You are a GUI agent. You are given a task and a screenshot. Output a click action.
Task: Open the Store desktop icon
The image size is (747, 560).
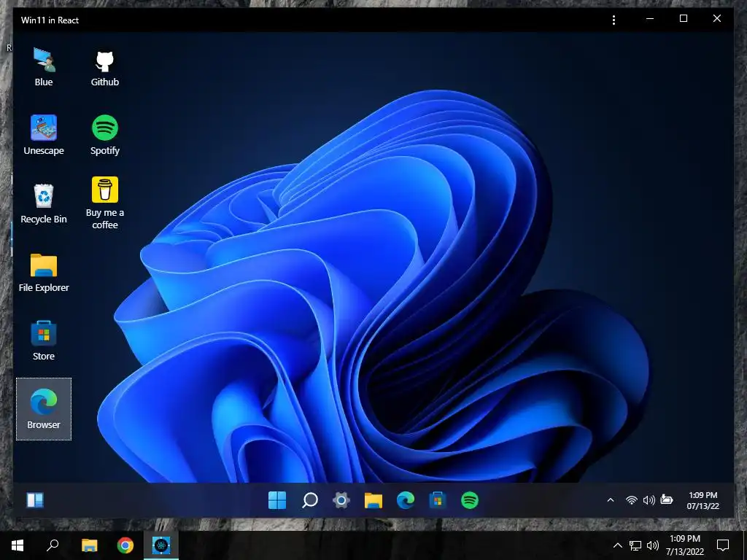coord(44,341)
